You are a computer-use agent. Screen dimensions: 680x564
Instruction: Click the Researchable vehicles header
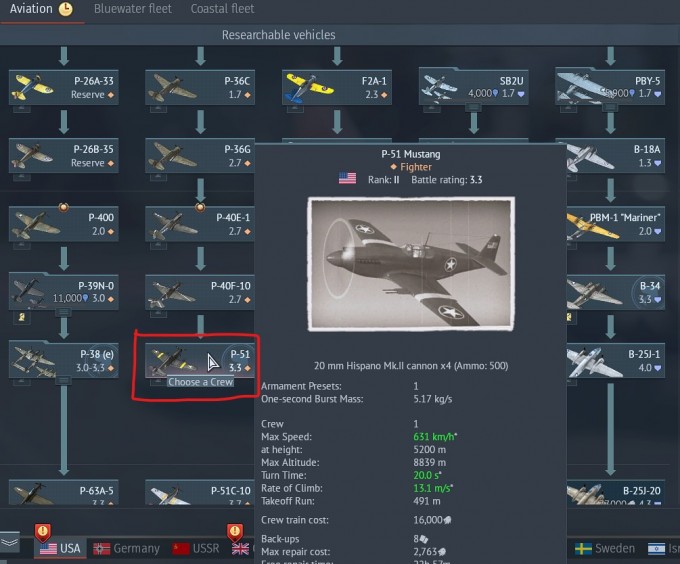(278, 35)
